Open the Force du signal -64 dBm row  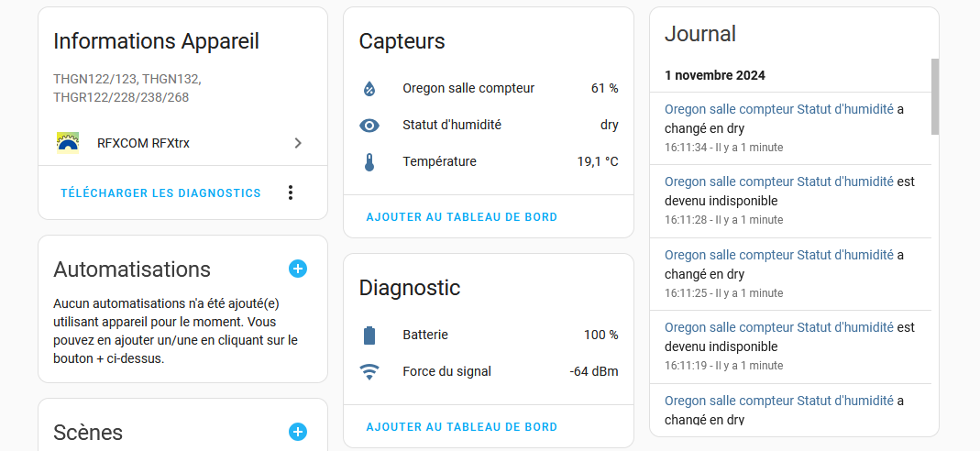point(489,371)
